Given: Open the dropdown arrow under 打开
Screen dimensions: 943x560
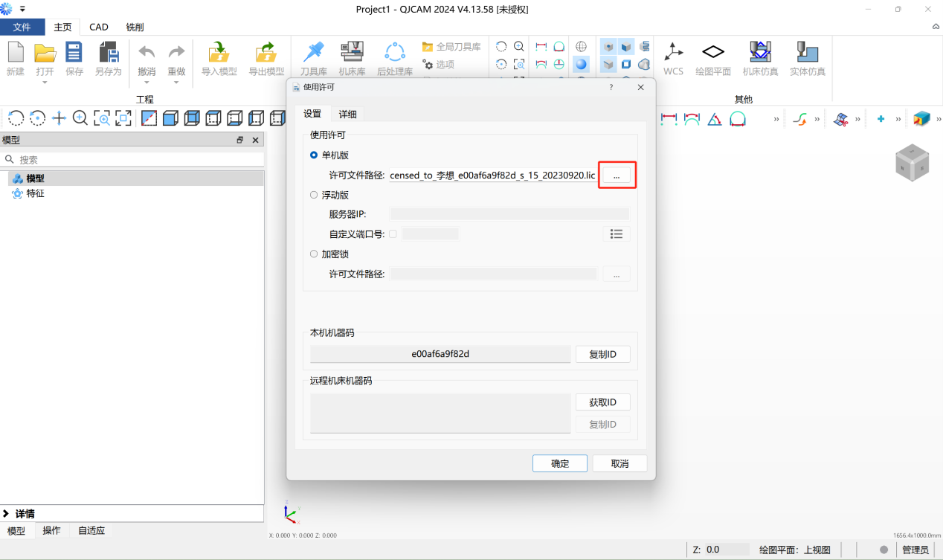Looking at the screenshot, I should click(x=45, y=83).
